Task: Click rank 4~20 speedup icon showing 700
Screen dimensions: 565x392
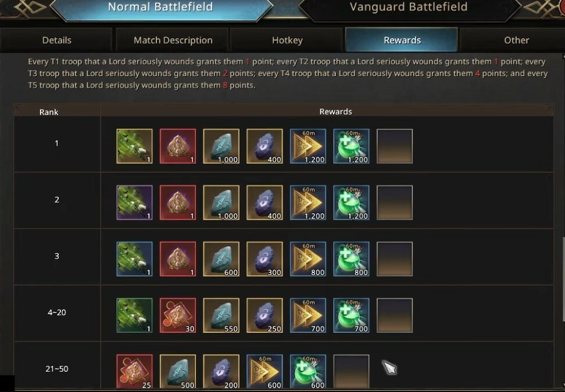Action: (x=308, y=315)
